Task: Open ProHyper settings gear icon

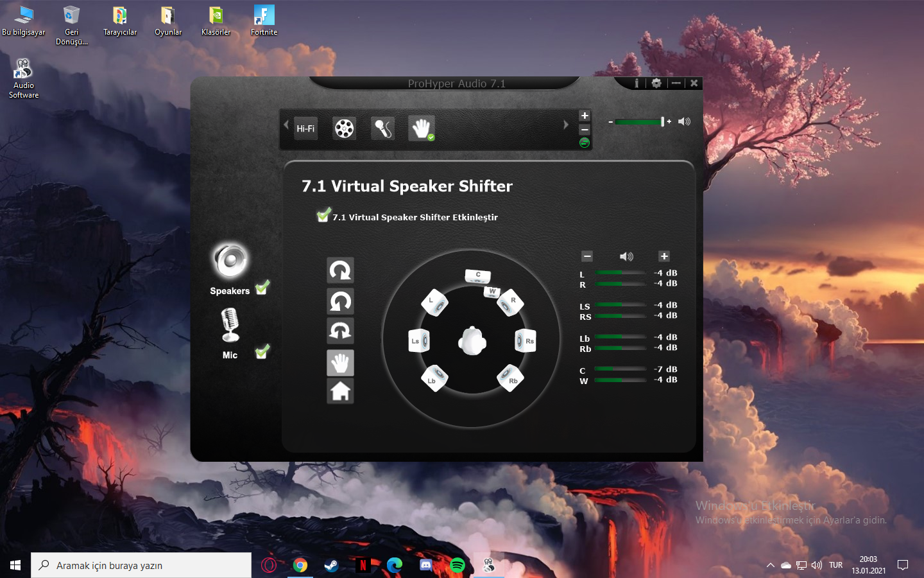Action: point(656,83)
